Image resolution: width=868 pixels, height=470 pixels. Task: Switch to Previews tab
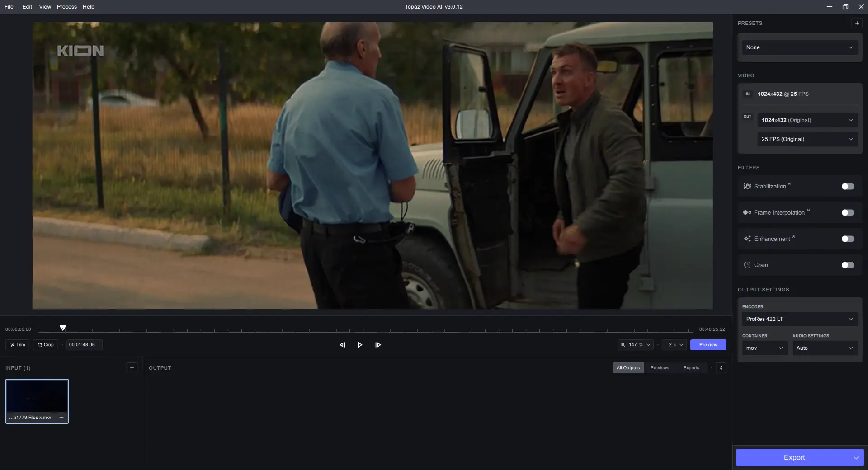[660, 368]
